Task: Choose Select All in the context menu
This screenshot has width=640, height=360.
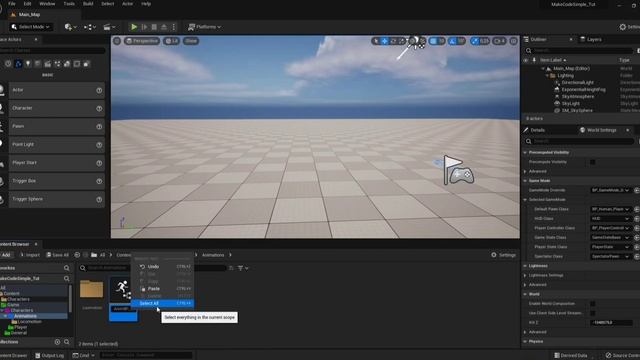Action: point(162,303)
